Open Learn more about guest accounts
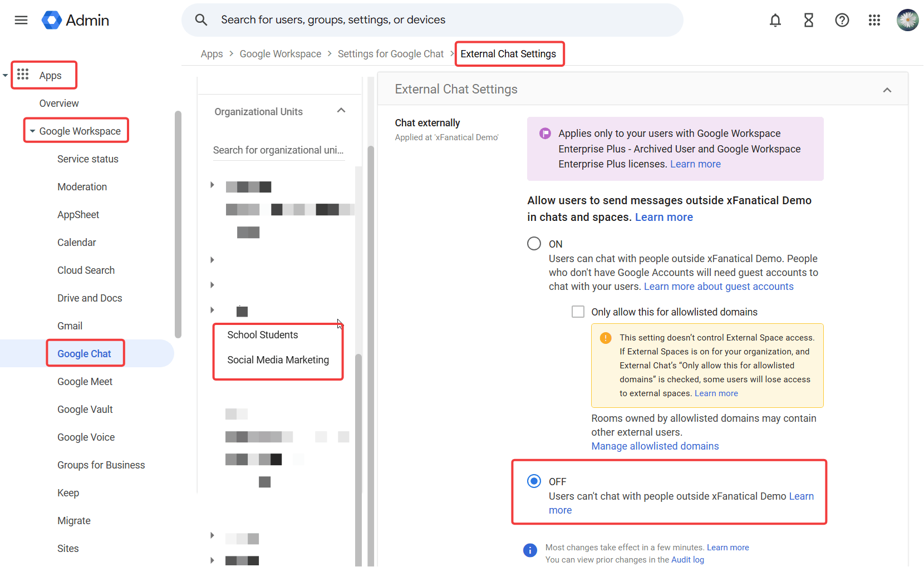The image size is (924, 567). 719,287
